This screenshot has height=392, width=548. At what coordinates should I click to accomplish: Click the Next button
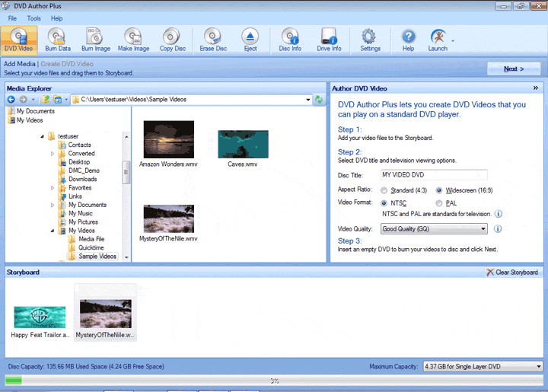(514, 69)
